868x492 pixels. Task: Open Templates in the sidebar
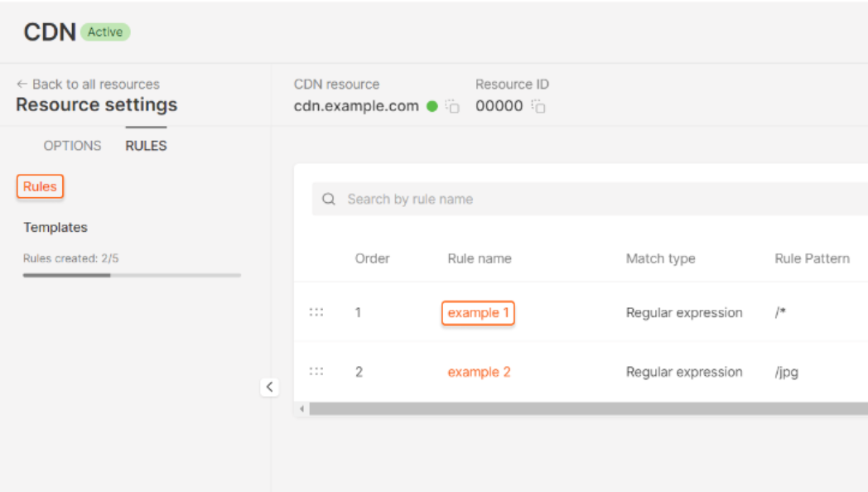coord(55,227)
